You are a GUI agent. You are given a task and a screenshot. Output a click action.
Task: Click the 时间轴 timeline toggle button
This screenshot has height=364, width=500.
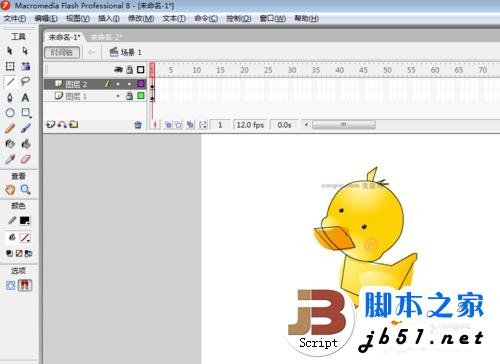[62, 52]
